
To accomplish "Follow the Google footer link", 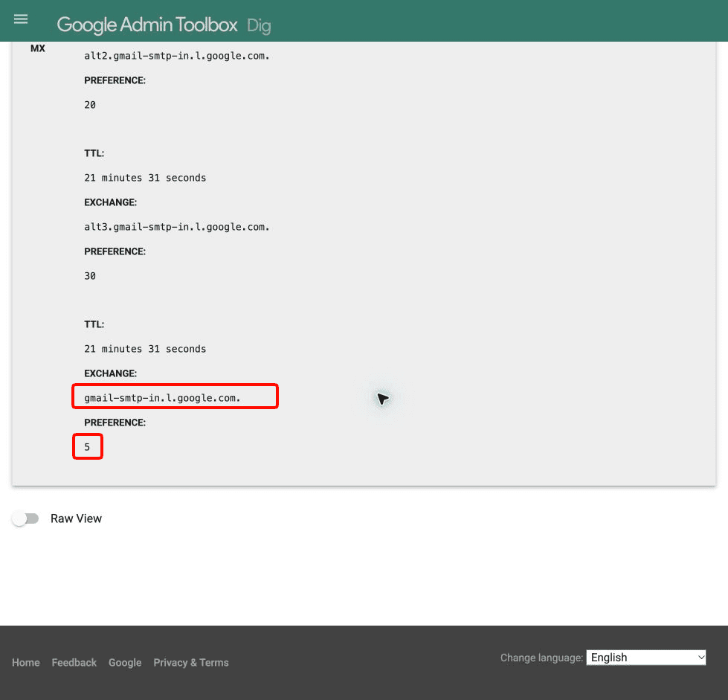I will (x=125, y=663).
